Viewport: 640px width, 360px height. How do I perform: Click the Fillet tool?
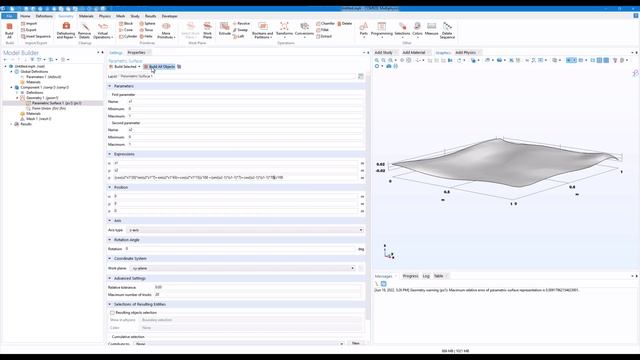click(322, 30)
